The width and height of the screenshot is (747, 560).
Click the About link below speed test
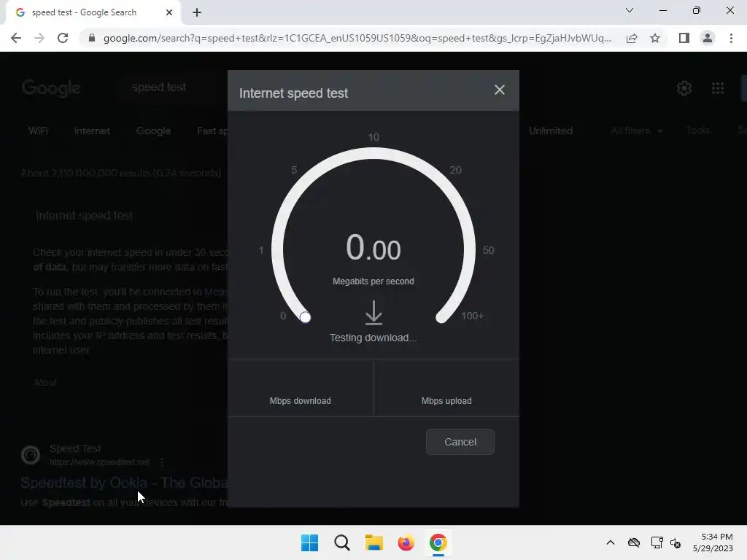(x=44, y=382)
